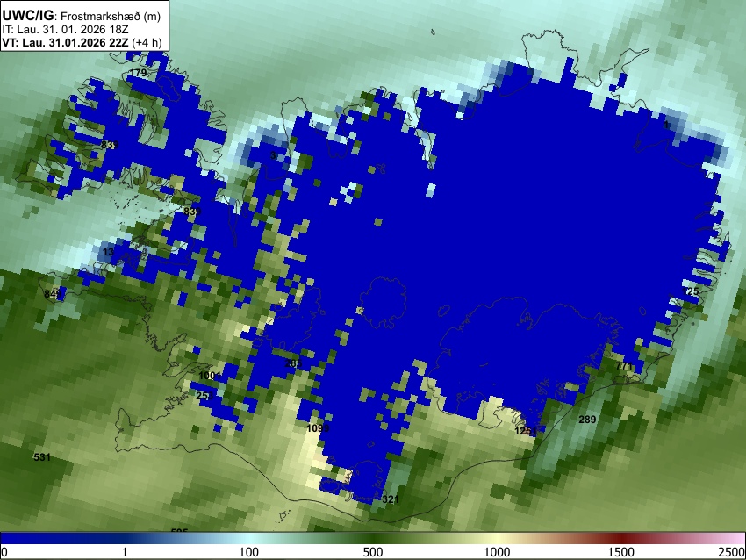Click the map value label 1251
The height and width of the screenshot is (560, 746).
(526, 431)
